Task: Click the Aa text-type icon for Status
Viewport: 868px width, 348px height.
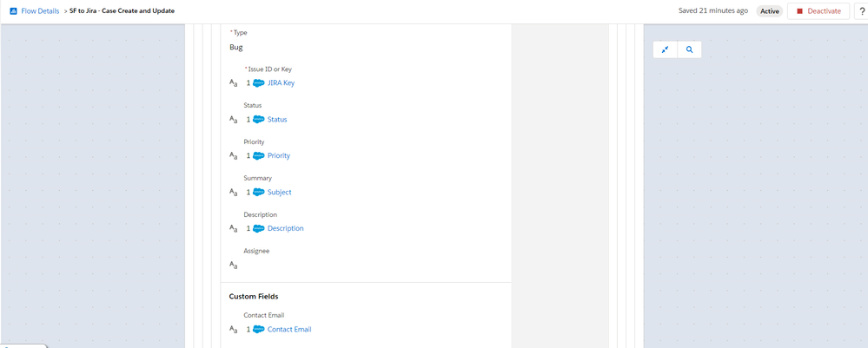Action: click(234, 119)
